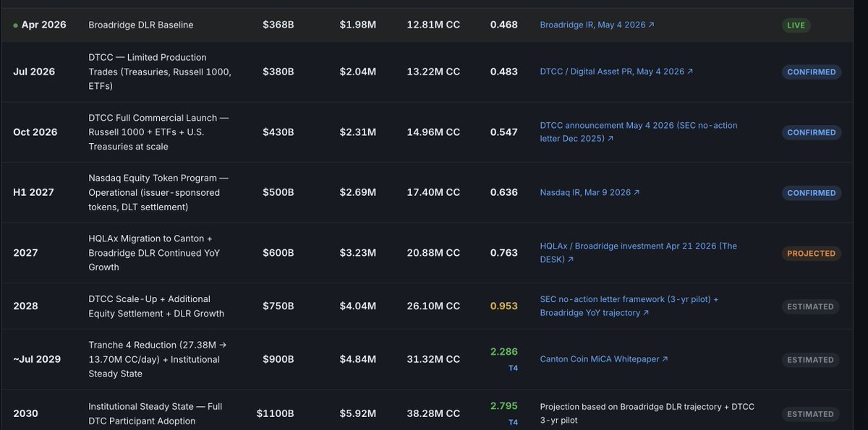Click the $600B value
Viewport: 868px width, 430px height.
pyautogui.click(x=278, y=253)
